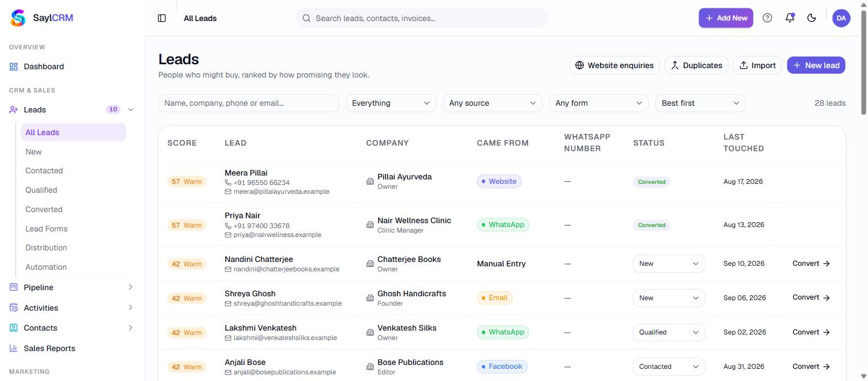The width and height of the screenshot is (868, 381).
Task: Sort by SCORE column header
Action: point(182,143)
